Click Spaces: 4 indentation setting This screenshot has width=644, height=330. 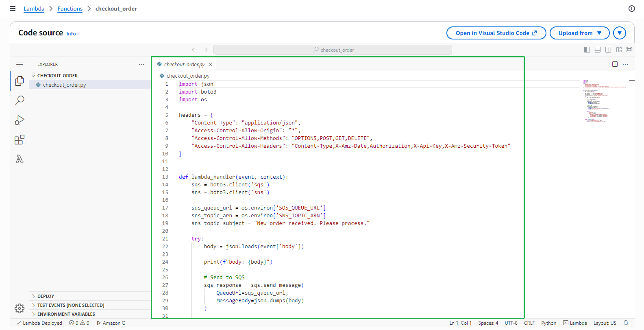pos(488,323)
